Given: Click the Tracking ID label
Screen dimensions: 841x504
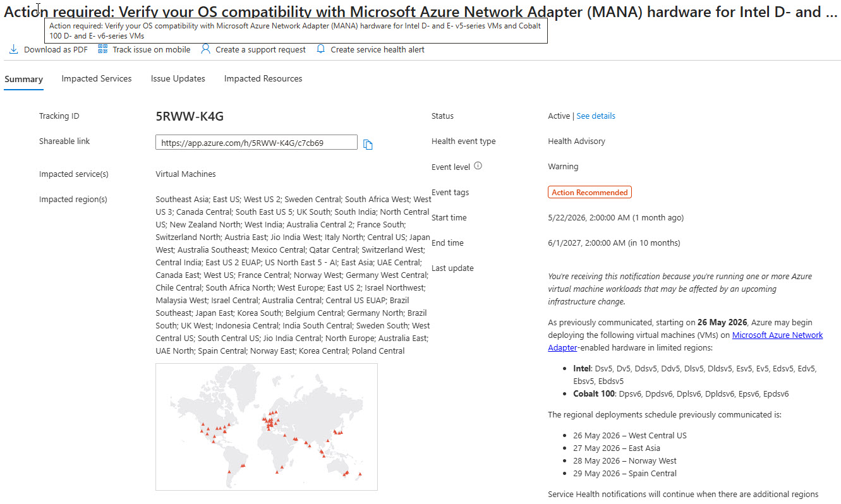Looking at the screenshot, I should click(x=59, y=116).
